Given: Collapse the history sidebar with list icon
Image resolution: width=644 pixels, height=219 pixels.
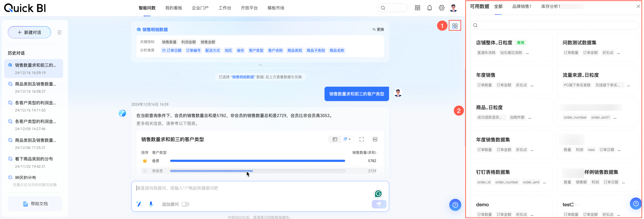Looking at the screenshot, I should coord(59,32).
